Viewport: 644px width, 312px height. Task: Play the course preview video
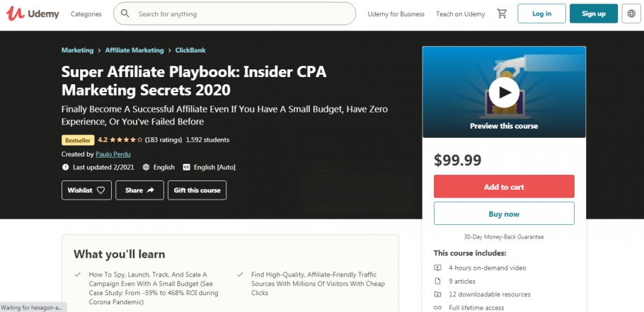(x=504, y=91)
